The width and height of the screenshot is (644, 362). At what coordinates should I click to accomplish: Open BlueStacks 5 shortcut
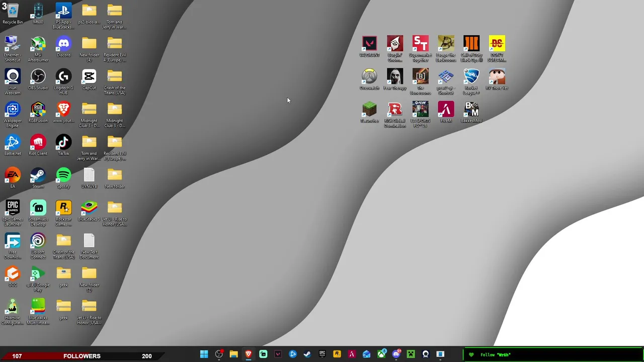(89, 211)
